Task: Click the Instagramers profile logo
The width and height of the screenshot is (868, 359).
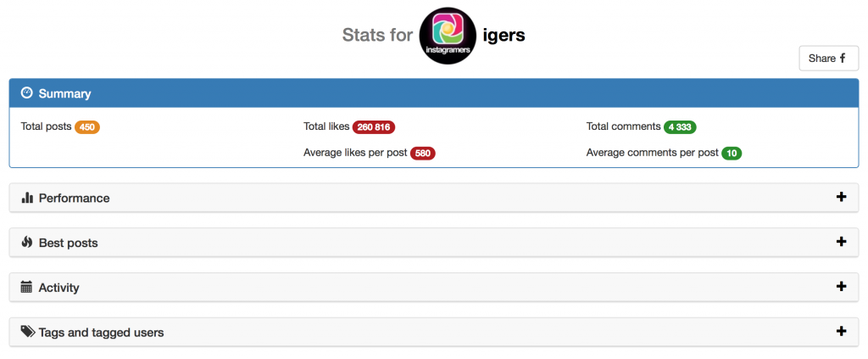Action: point(448,36)
